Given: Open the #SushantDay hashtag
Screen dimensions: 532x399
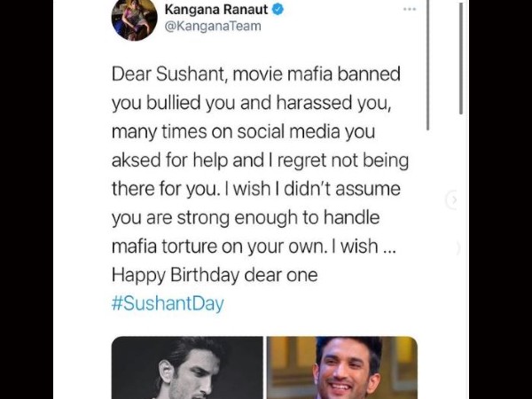Looking at the screenshot, I should click(168, 303).
